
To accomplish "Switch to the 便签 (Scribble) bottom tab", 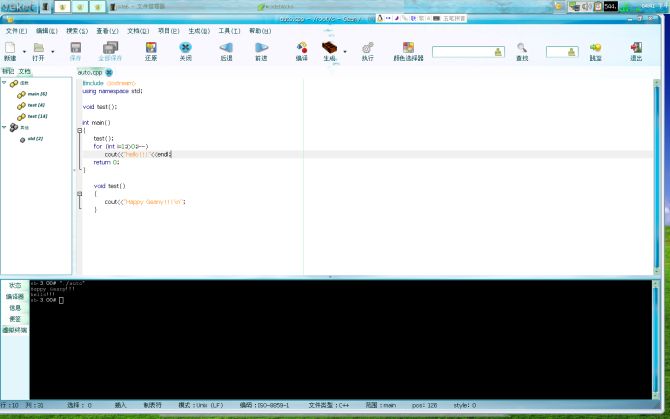I will click(x=15, y=319).
